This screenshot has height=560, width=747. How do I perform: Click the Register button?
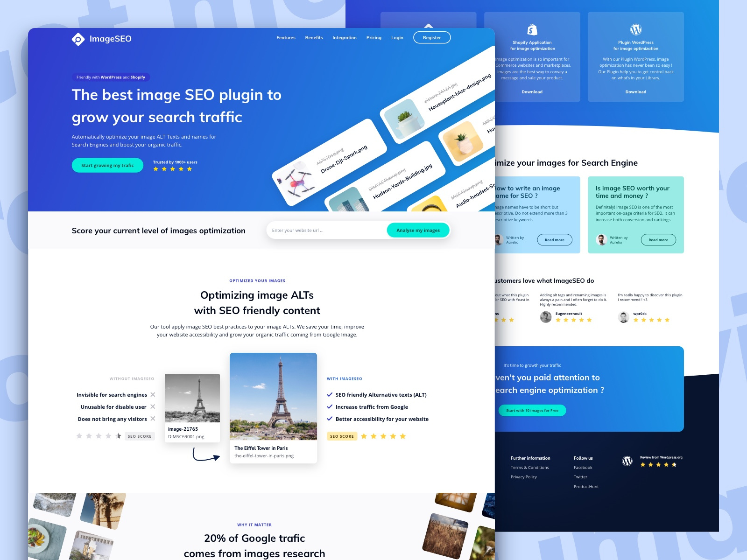coord(432,37)
